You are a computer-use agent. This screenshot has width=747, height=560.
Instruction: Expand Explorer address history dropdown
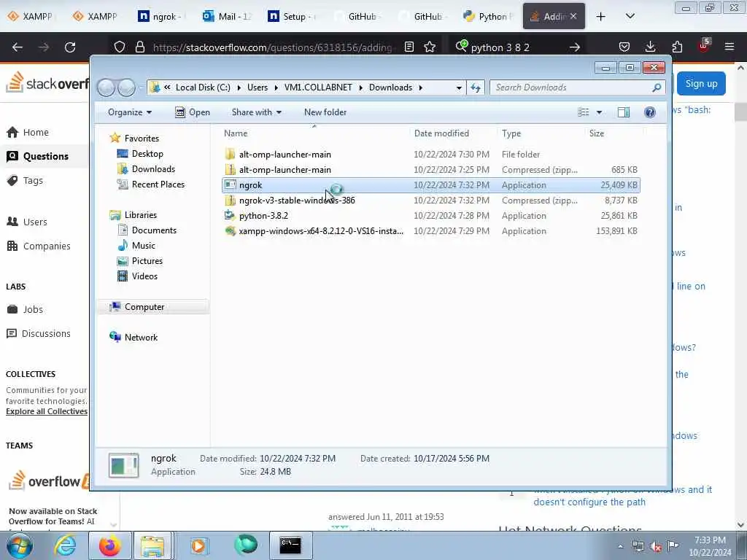(459, 87)
